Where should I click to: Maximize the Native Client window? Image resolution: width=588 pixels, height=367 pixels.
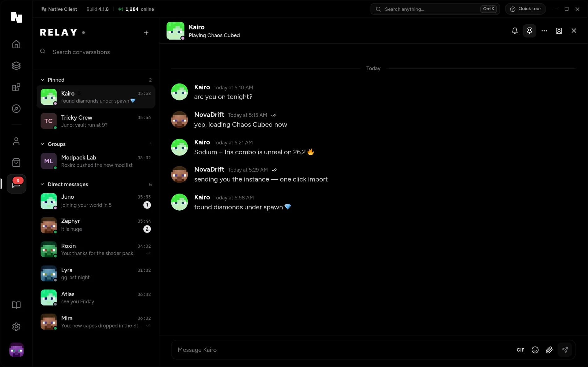(567, 9)
